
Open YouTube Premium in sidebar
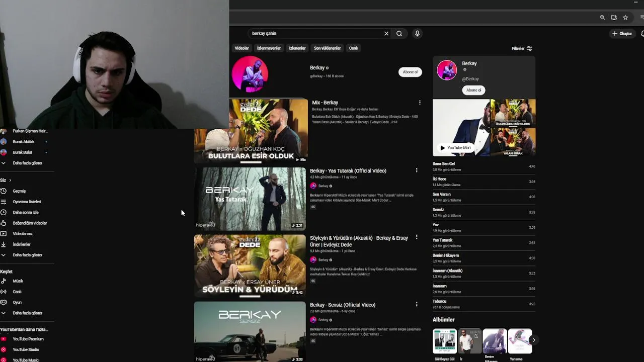pyautogui.click(x=27, y=339)
